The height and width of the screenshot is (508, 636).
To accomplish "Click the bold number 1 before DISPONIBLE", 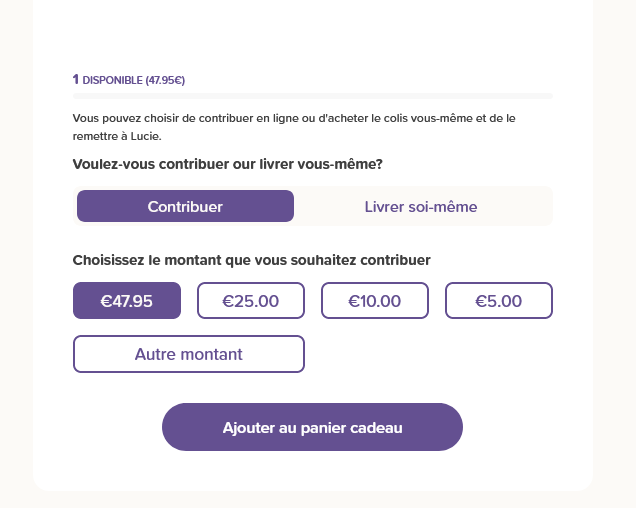I will 75,80.
